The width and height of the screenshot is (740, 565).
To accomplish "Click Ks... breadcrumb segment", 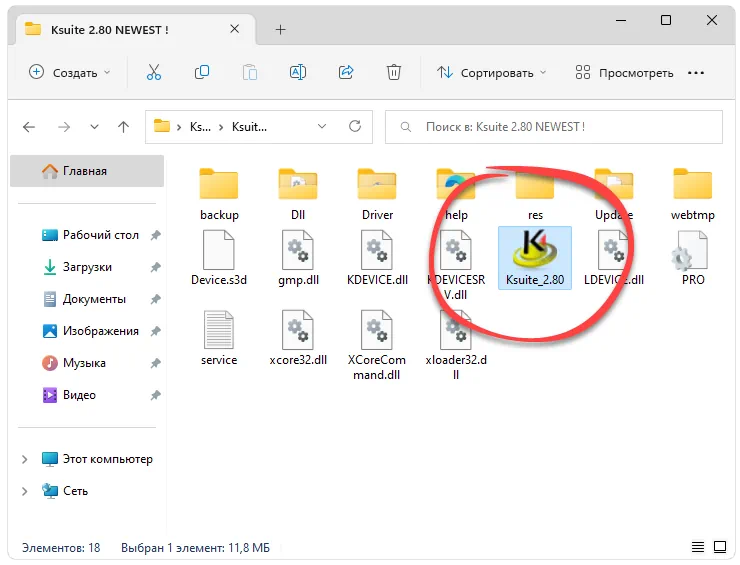I will click(x=200, y=127).
